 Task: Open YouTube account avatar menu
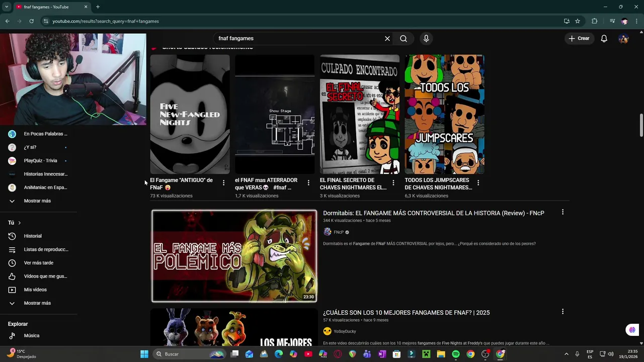[x=624, y=39]
